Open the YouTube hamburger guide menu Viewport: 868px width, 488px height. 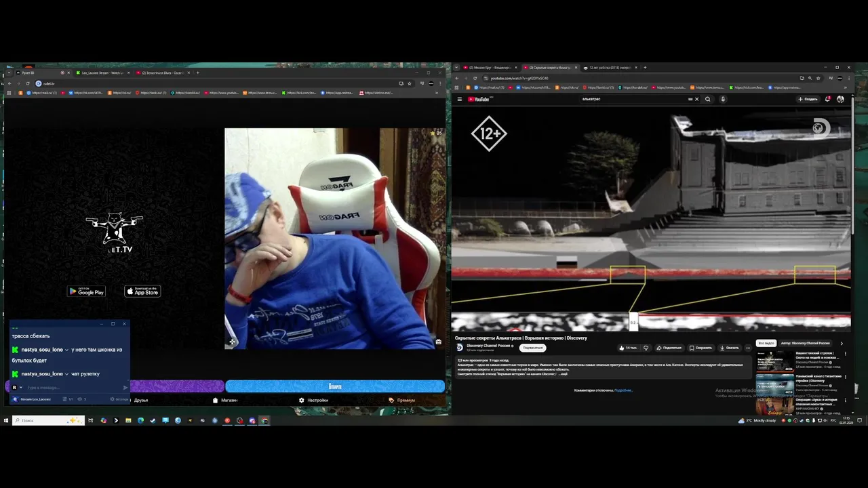pyautogui.click(x=460, y=99)
